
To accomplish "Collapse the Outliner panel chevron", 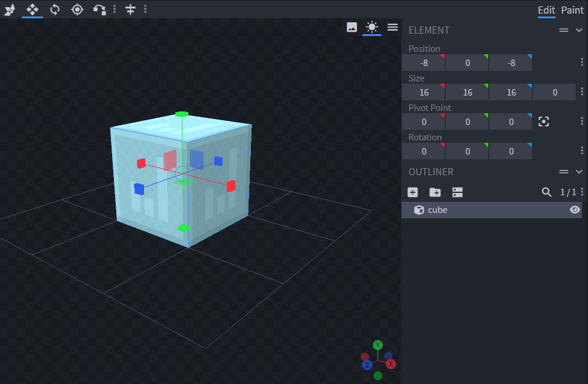I will pyautogui.click(x=579, y=172).
